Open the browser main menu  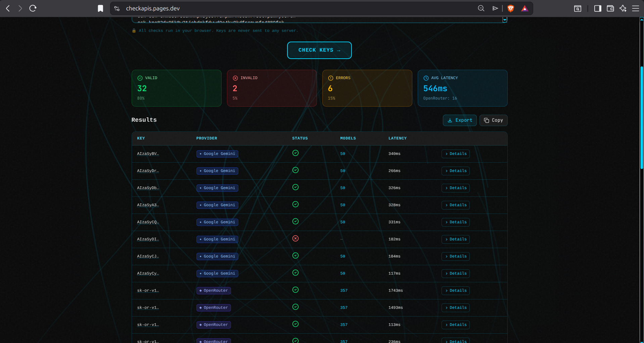[x=636, y=8]
